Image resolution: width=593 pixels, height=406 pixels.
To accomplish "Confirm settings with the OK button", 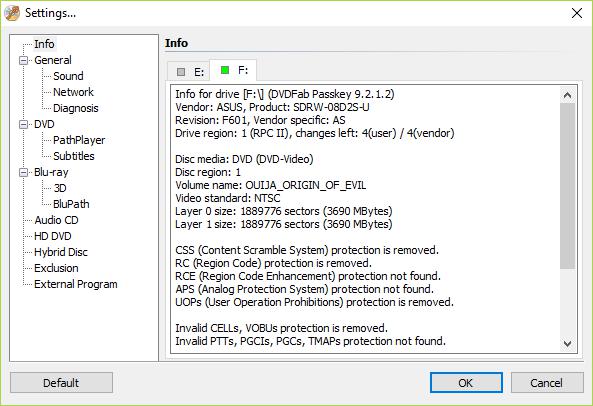I will tap(466, 383).
